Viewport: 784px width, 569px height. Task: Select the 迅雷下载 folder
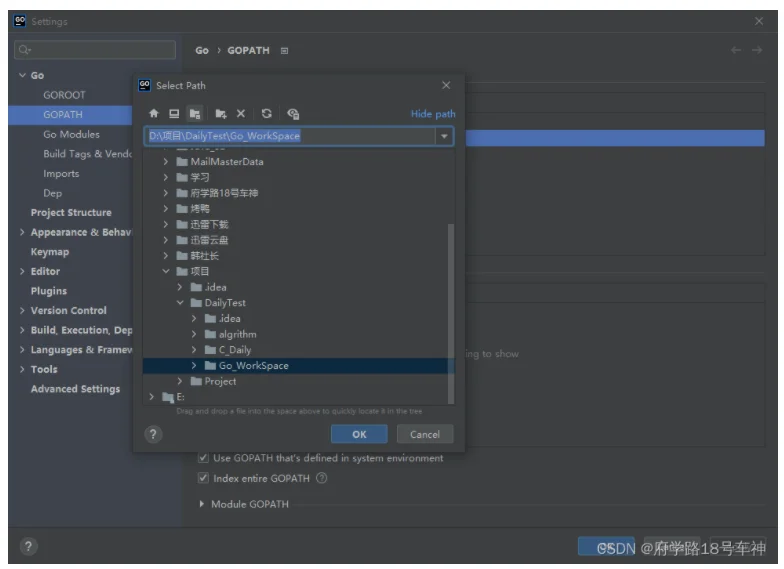(x=209, y=224)
